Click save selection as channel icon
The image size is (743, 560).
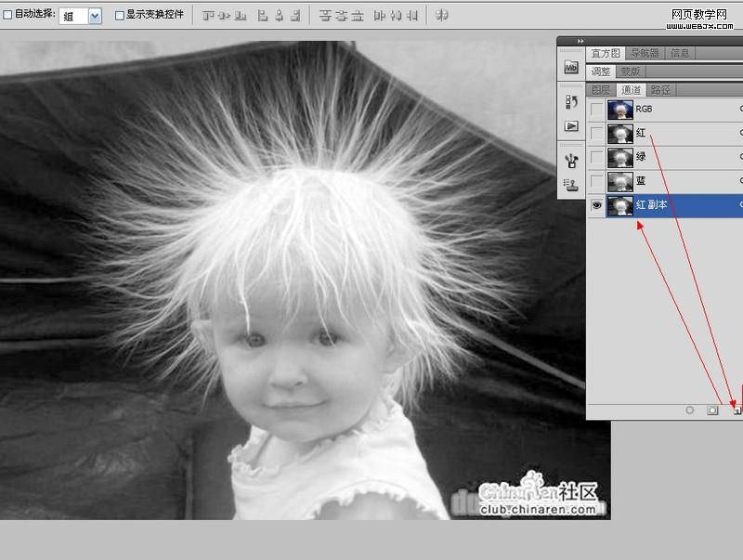712,410
